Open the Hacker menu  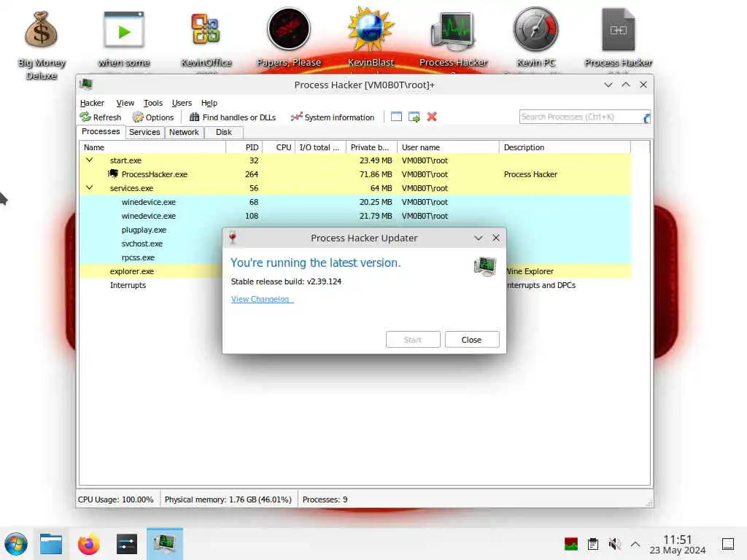(92, 103)
